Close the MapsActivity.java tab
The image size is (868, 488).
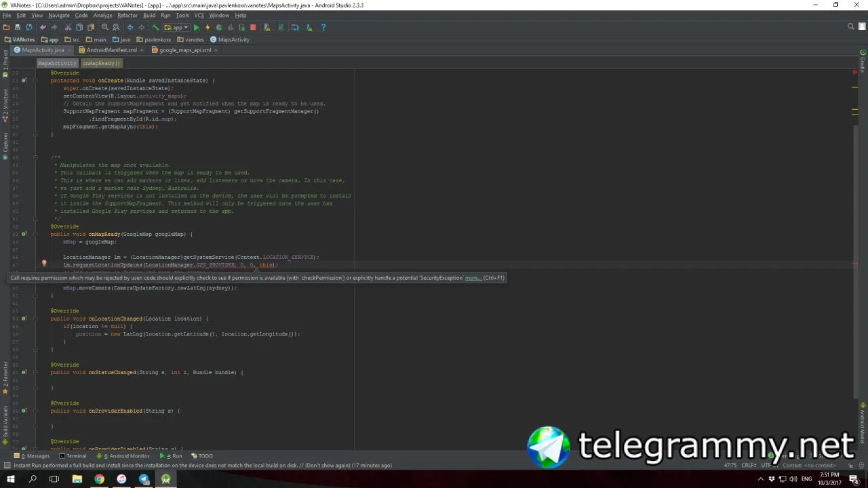pos(70,50)
